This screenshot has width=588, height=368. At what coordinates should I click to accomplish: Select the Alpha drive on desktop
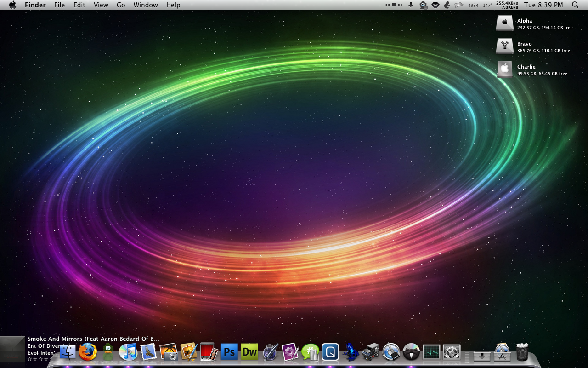click(504, 23)
